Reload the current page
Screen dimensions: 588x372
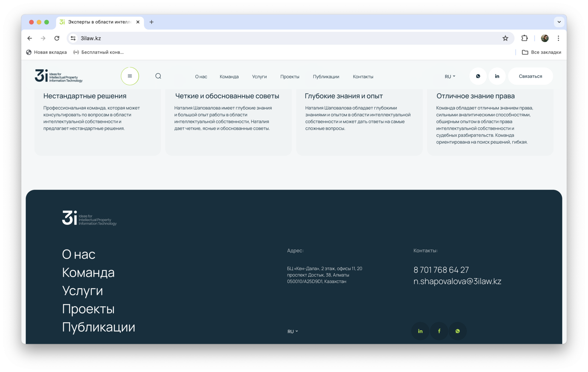pos(57,38)
